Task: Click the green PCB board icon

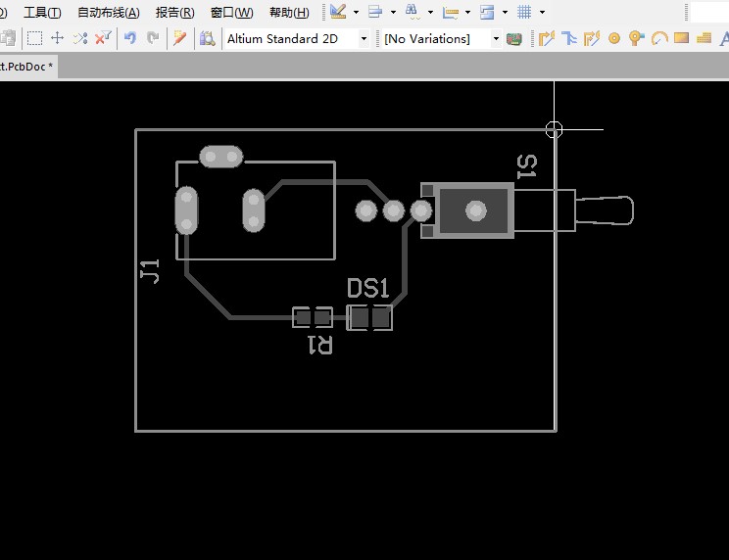Action: [514, 39]
